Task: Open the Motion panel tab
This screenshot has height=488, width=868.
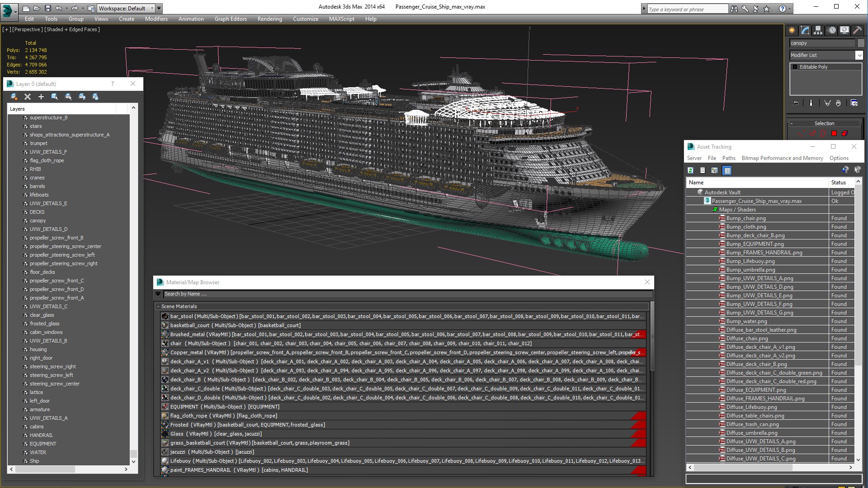Action: (x=832, y=30)
